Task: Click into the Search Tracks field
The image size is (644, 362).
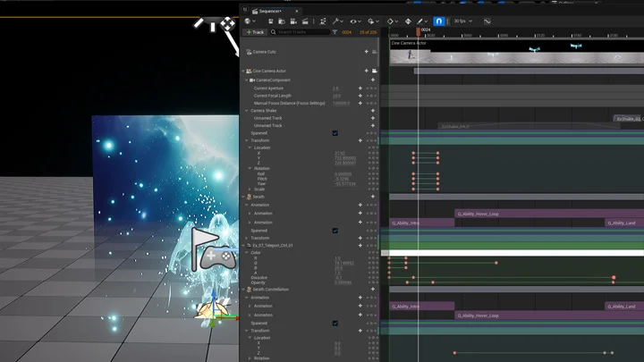Action: (x=301, y=32)
